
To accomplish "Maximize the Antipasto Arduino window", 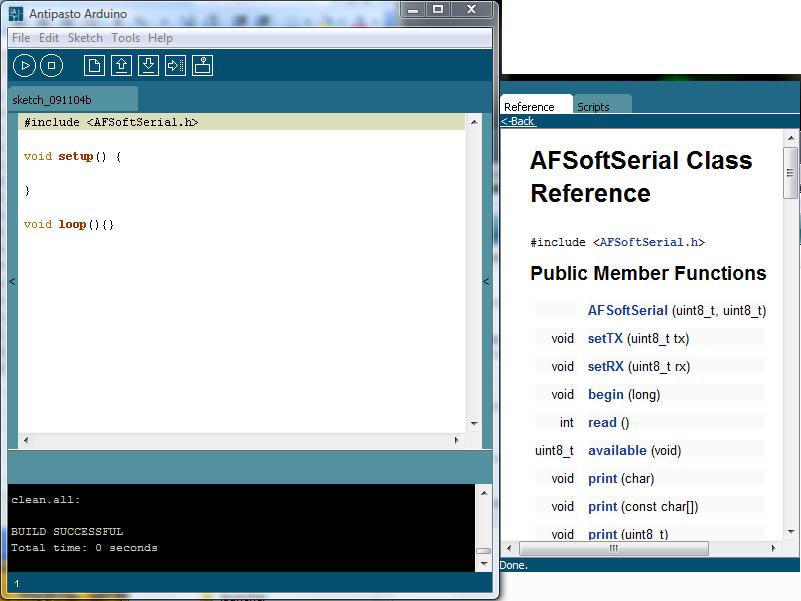I will [x=438, y=9].
